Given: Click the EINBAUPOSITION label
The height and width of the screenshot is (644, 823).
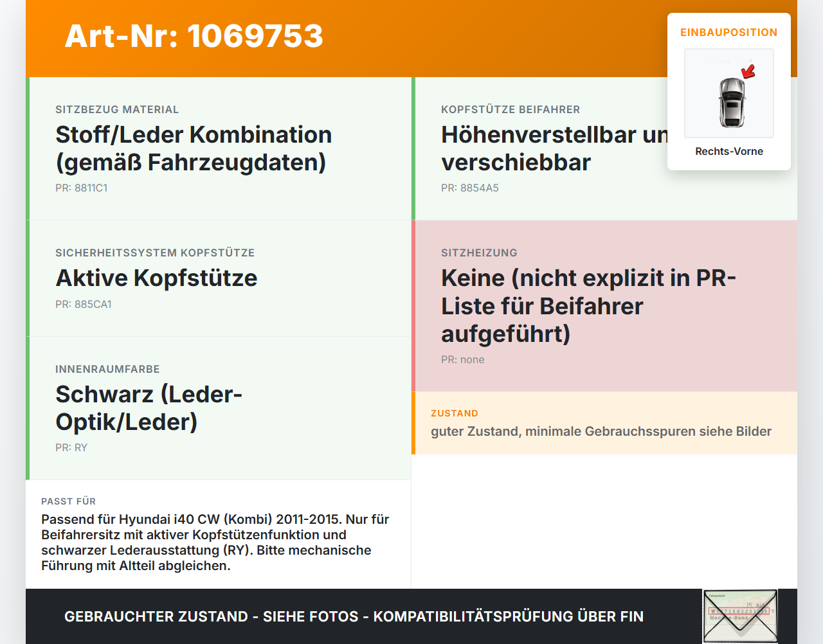Looking at the screenshot, I should 729,32.
